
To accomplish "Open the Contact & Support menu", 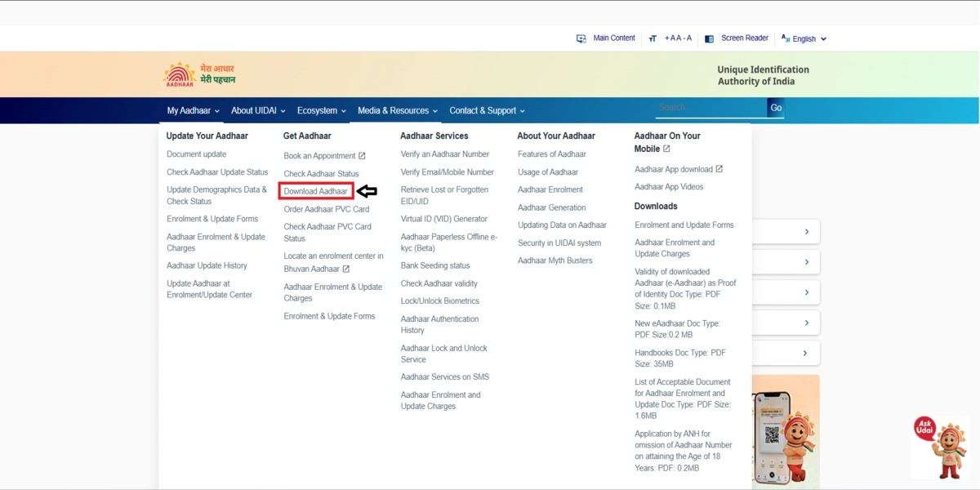I will point(483,110).
